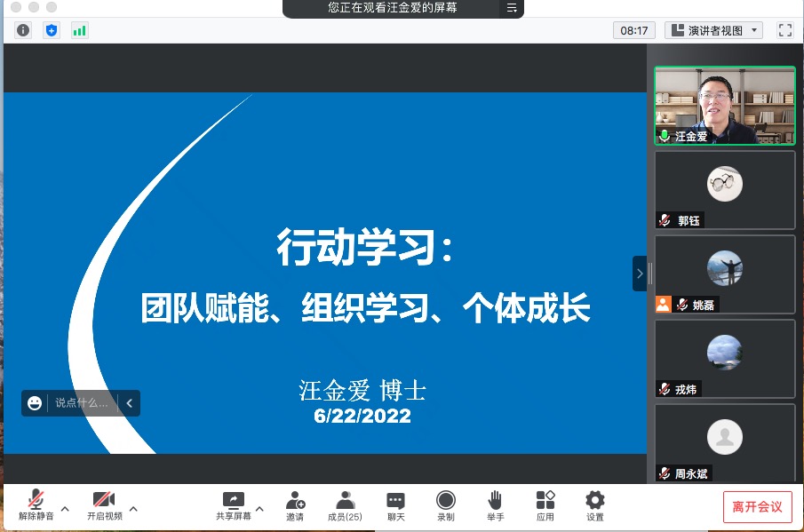Check green network signal bars icon
The image size is (804, 532).
pyautogui.click(x=79, y=30)
